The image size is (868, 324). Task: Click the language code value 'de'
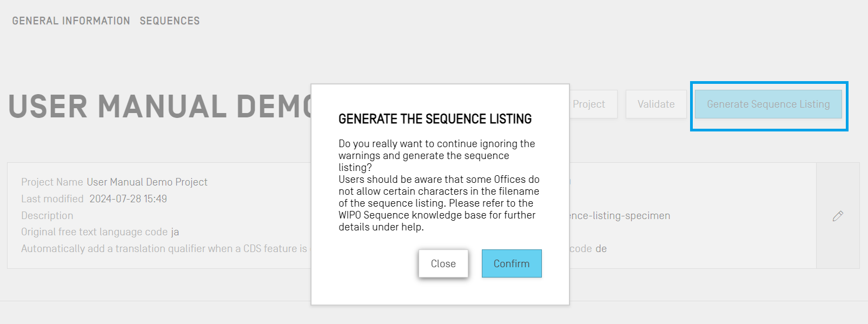pos(601,249)
